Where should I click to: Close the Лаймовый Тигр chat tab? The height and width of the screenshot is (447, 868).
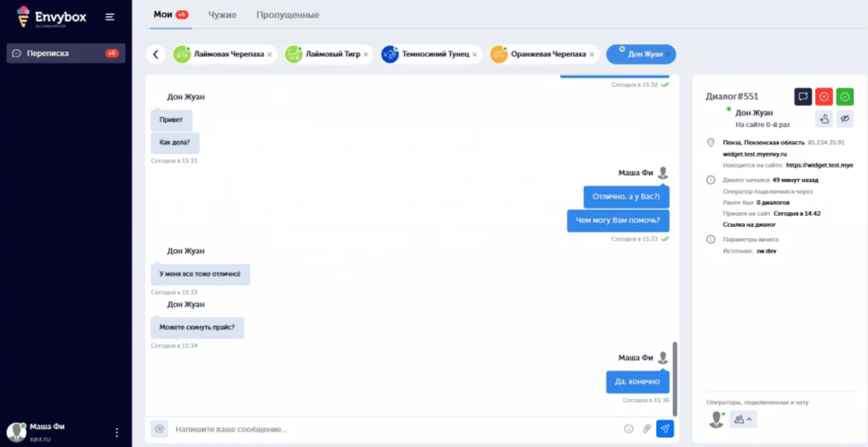(x=366, y=54)
